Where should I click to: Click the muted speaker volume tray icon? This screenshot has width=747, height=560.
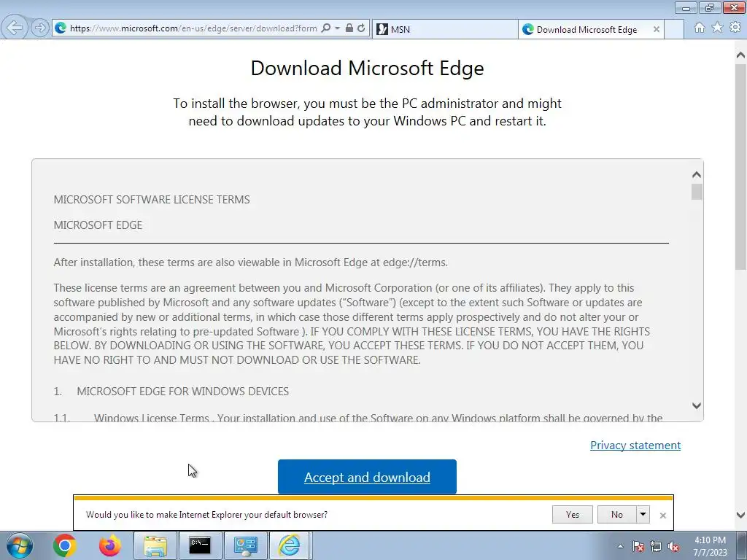click(x=673, y=547)
